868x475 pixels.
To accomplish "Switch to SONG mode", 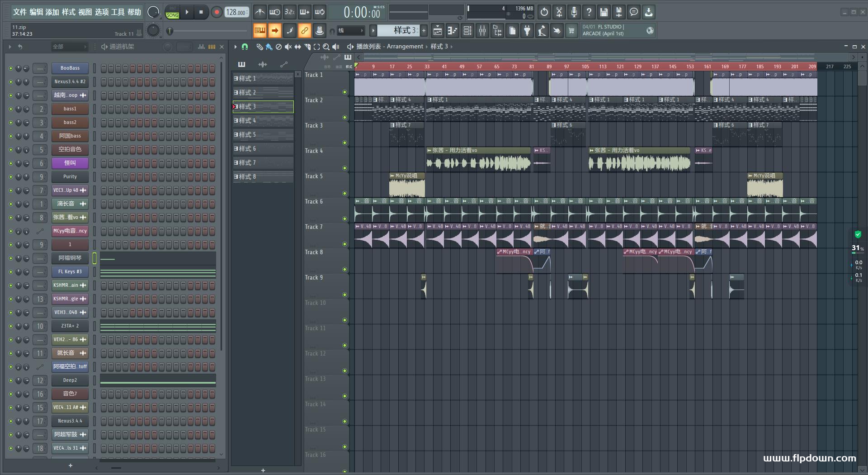I will [x=172, y=15].
